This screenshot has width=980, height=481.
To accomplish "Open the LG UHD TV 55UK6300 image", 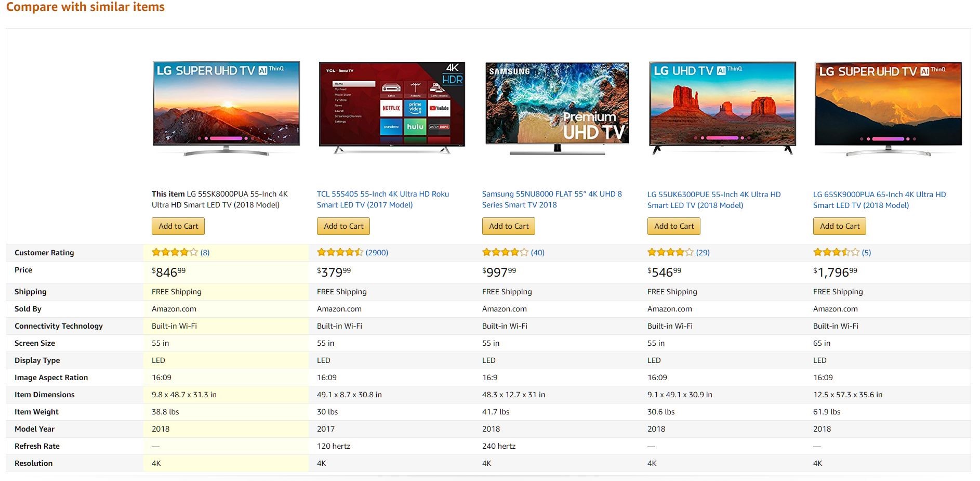I will pos(722,108).
